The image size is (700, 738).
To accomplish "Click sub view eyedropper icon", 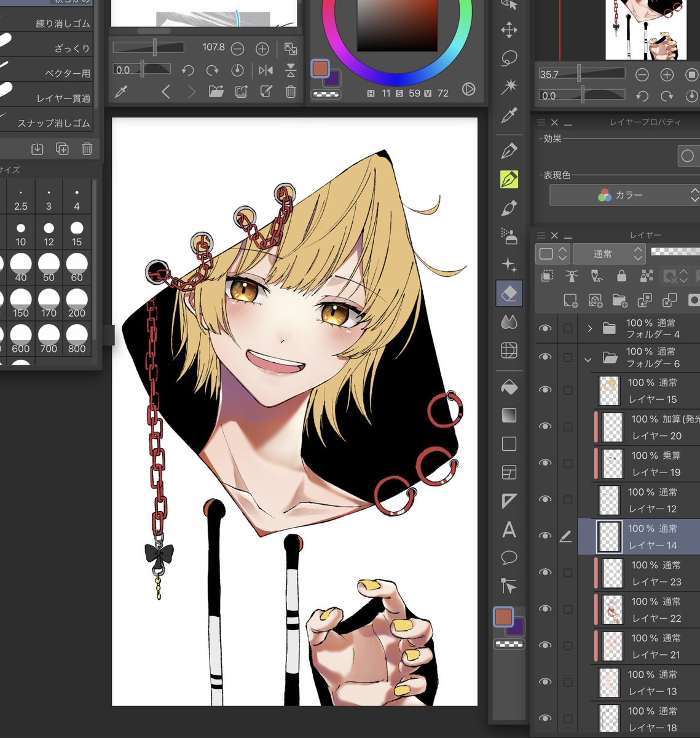I will pos(121,92).
